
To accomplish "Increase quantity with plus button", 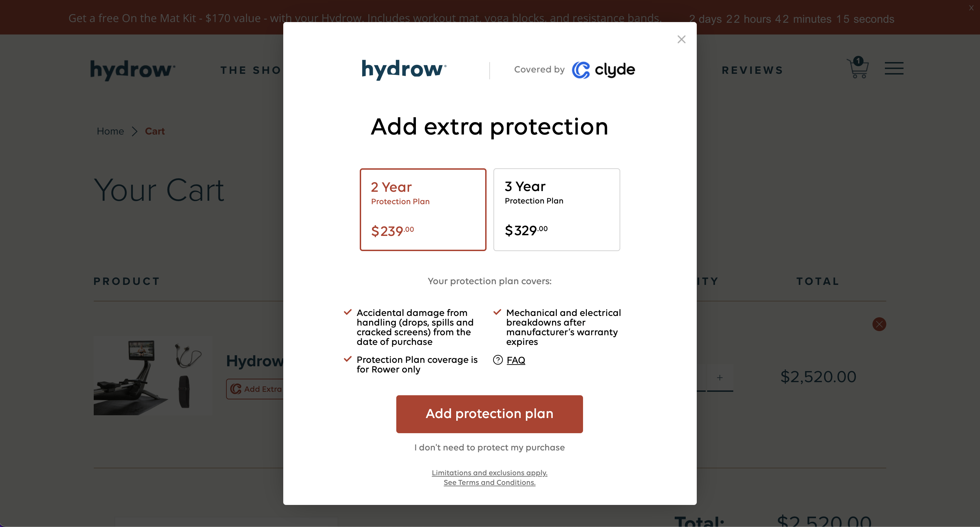I will pyautogui.click(x=719, y=377).
